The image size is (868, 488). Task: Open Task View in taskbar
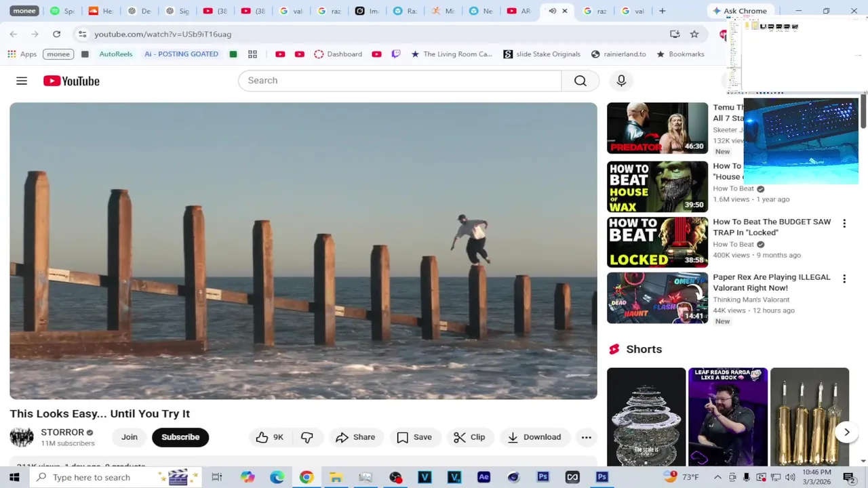point(217,477)
